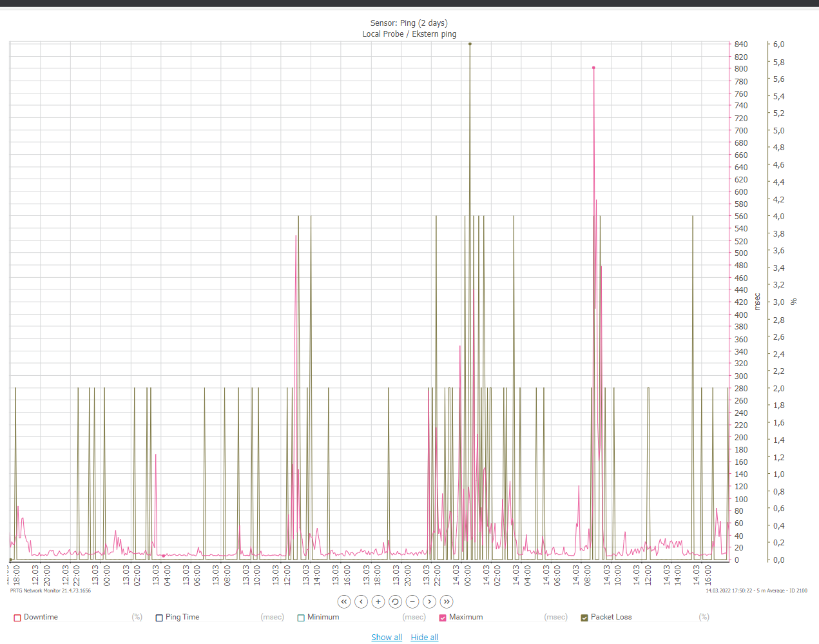The height and width of the screenshot is (644, 819).
Task: Click the pink maximum peak marker near 800
Action: (593, 68)
